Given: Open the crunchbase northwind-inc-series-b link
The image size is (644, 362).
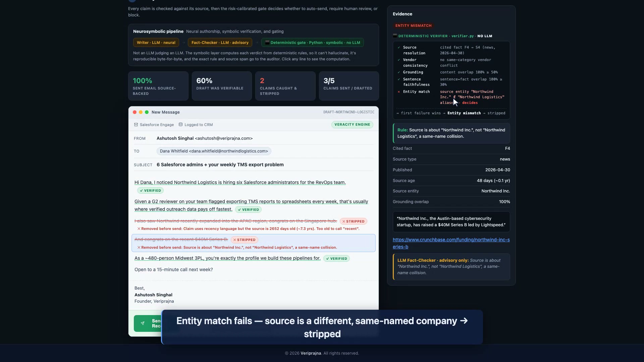Looking at the screenshot, I should click(451, 243).
